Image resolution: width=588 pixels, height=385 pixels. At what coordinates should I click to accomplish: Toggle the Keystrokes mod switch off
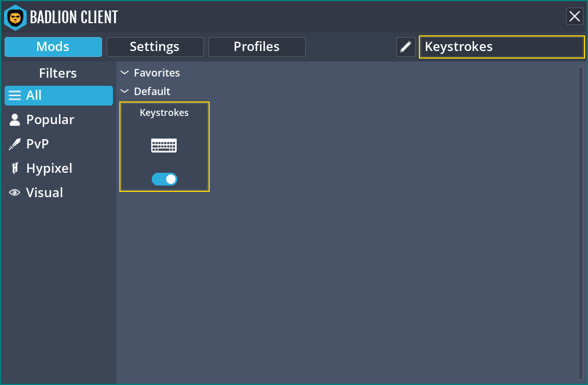pos(165,179)
